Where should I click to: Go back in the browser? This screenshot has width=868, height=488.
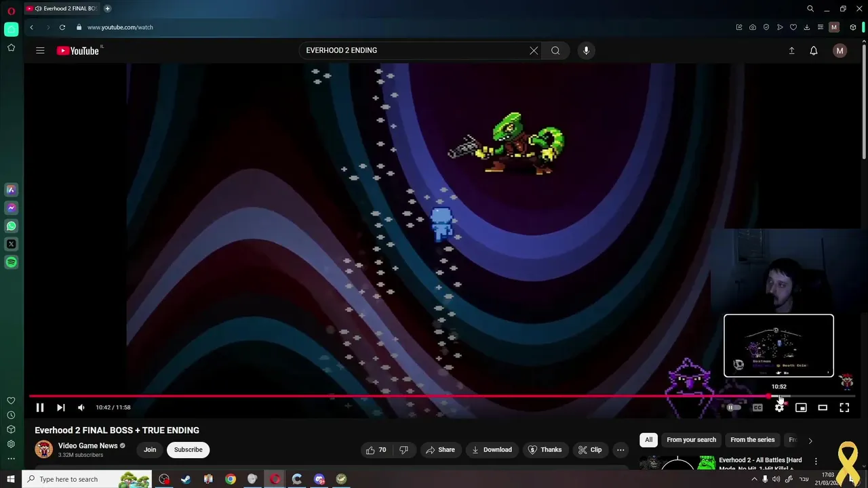coord(31,27)
